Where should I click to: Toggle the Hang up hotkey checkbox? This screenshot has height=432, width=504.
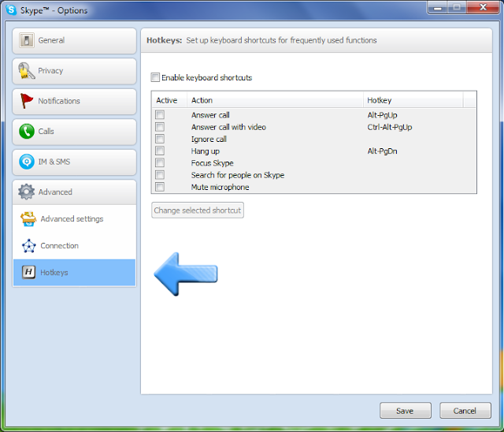click(160, 151)
